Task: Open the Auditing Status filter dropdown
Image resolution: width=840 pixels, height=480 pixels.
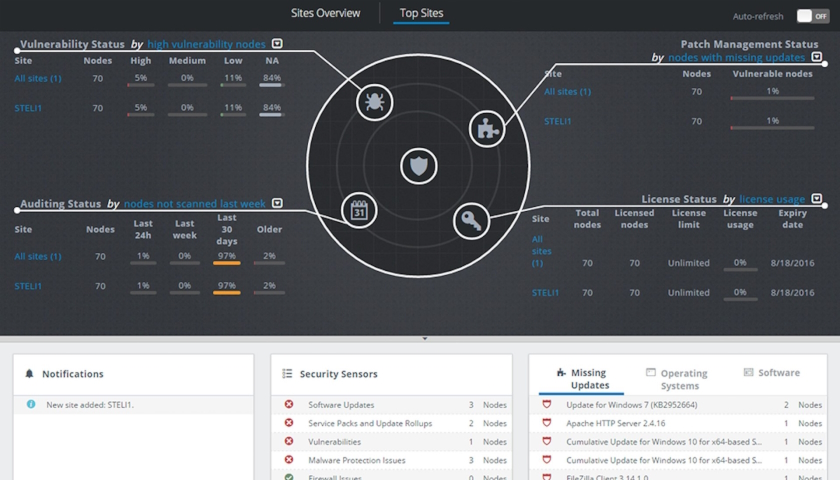Action: [277, 203]
